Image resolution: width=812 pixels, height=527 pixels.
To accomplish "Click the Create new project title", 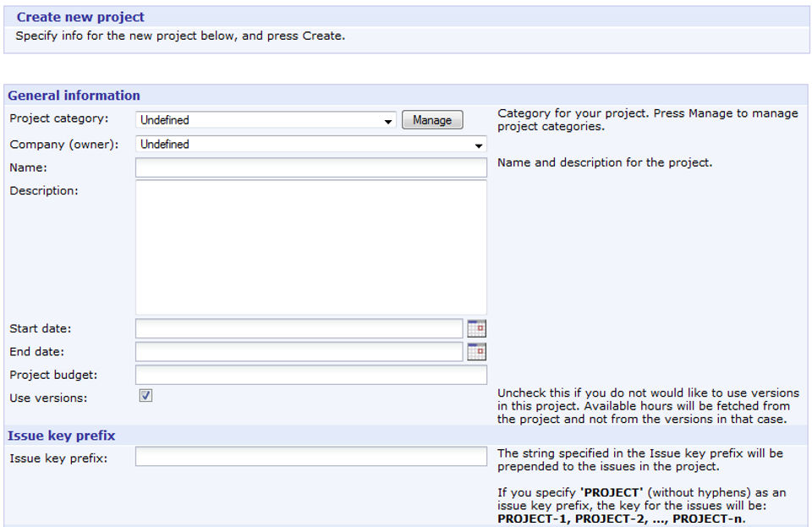I will [80, 17].
